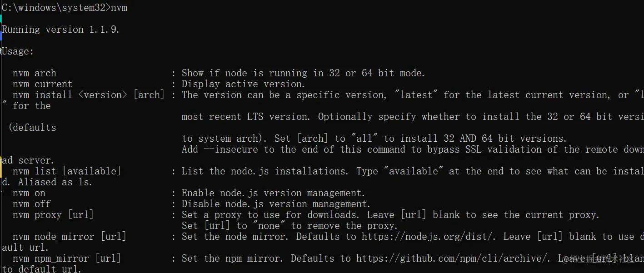Click the "nvm on" command text

pos(29,193)
